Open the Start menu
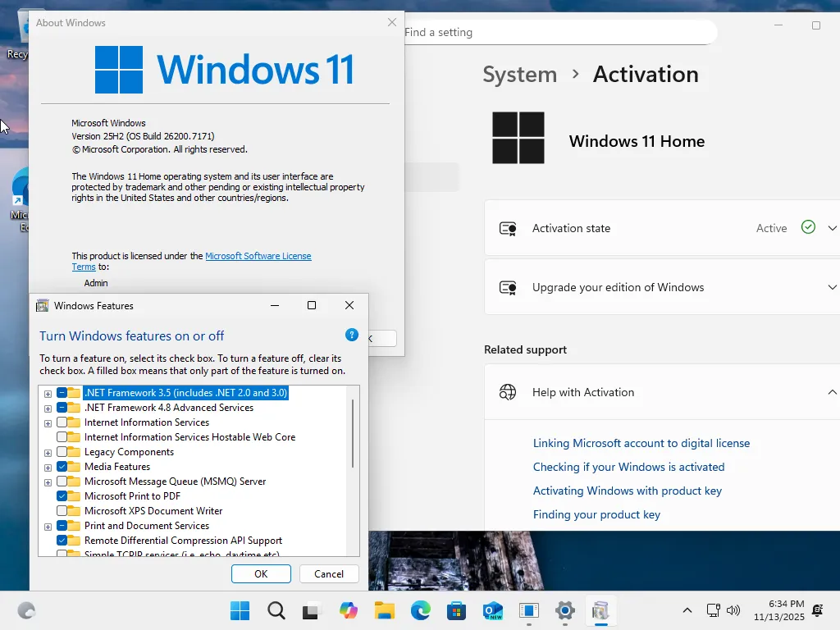Screen dimensions: 840x630 pyautogui.click(x=239, y=610)
